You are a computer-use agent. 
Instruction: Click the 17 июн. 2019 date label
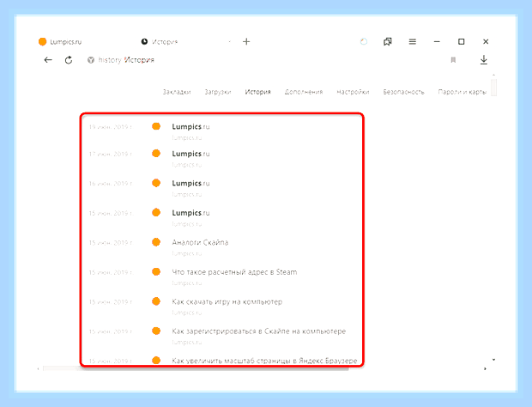tap(111, 154)
